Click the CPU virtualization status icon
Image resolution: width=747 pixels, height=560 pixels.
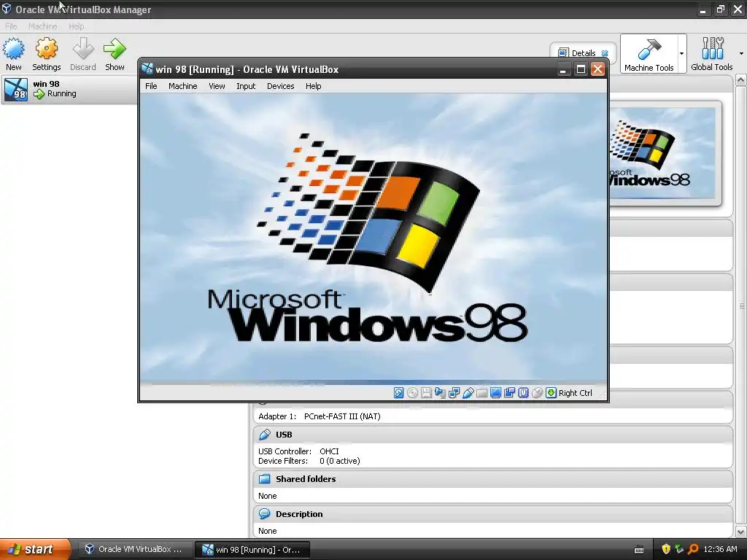523,392
